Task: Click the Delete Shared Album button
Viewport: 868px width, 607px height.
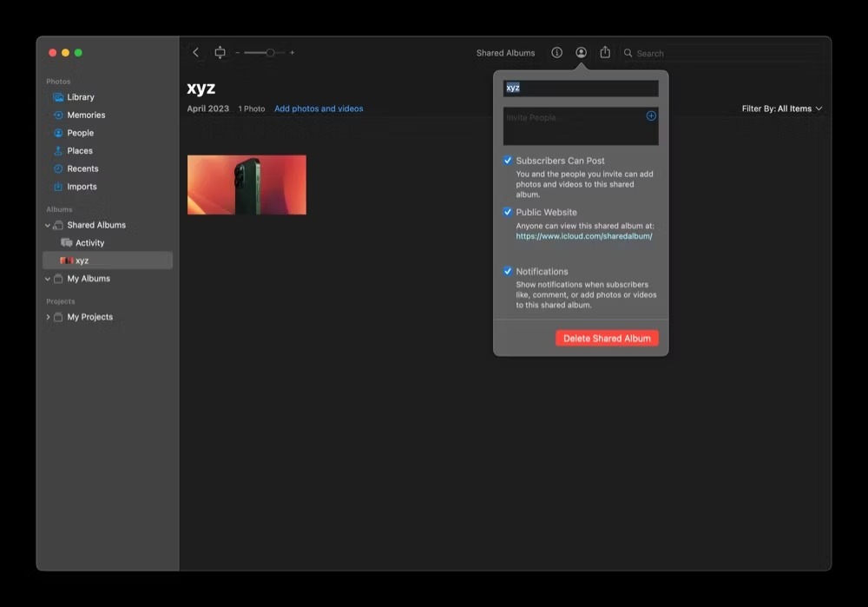Action: [607, 338]
